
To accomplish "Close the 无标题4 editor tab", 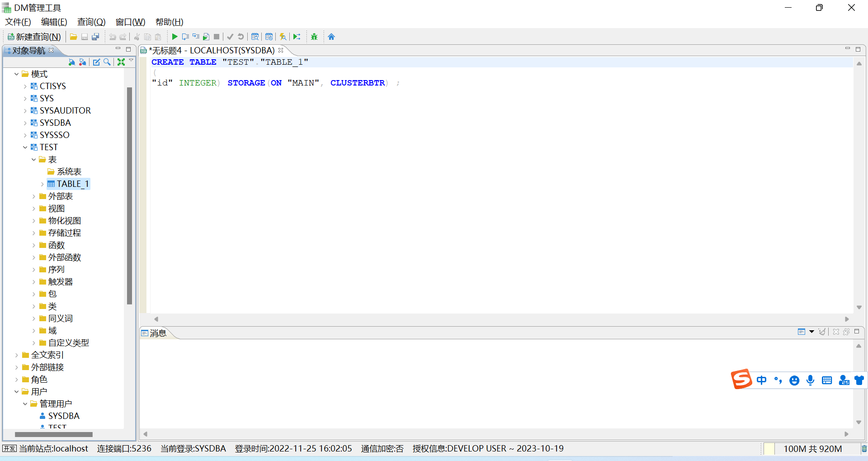I will [x=281, y=50].
